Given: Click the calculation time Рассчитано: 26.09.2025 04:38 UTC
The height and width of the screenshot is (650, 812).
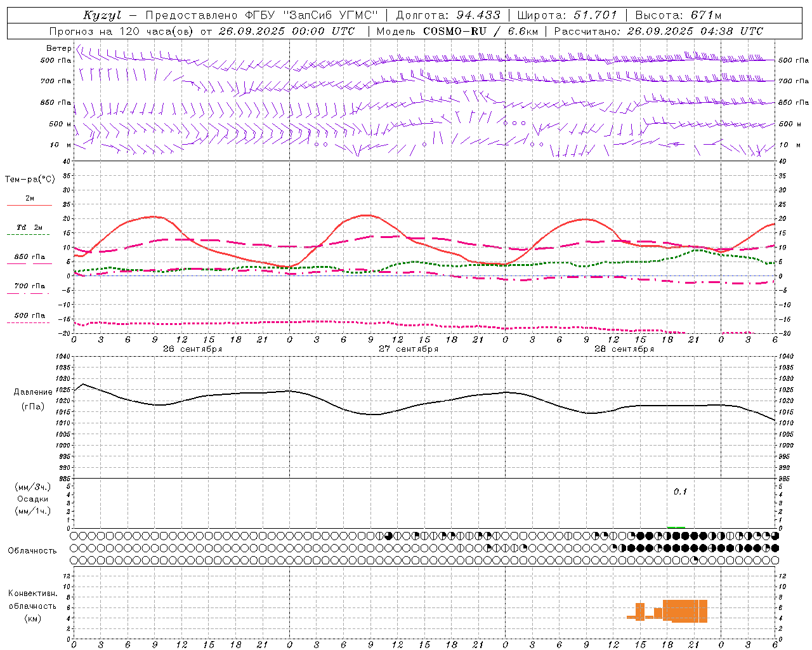Looking at the screenshot, I should tap(658, 31).
